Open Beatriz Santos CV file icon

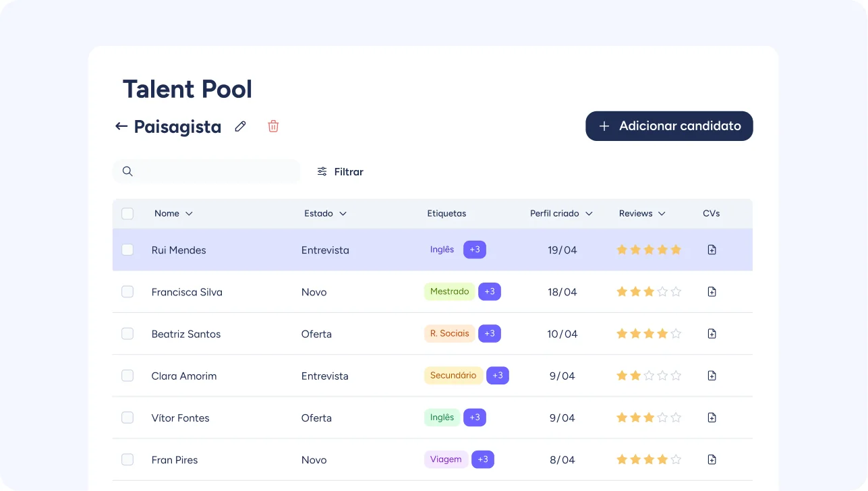[x=712, y=333]
